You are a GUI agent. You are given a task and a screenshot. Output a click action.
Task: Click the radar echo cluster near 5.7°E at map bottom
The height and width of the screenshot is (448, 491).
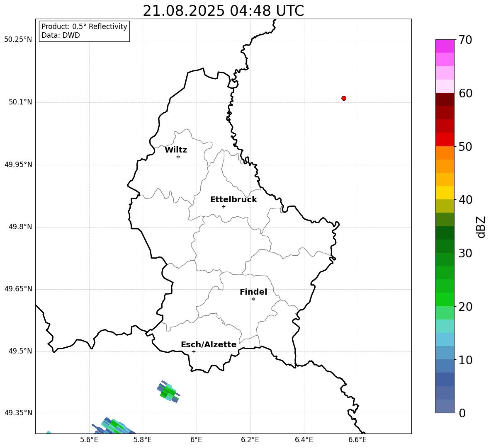(x=113, y=426)
